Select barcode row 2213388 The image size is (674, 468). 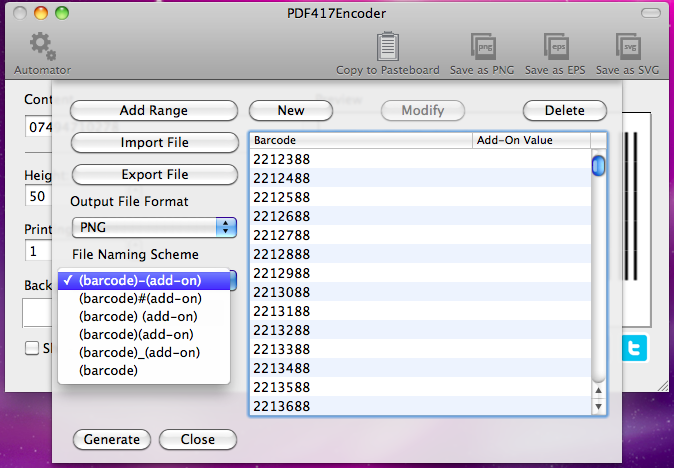coord(420,349)
